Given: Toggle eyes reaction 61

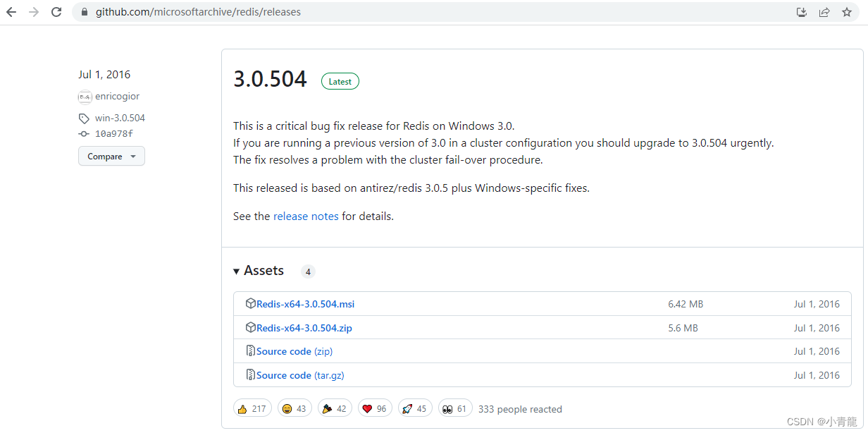Looking at the screenshot, I should tap(455, 408).
